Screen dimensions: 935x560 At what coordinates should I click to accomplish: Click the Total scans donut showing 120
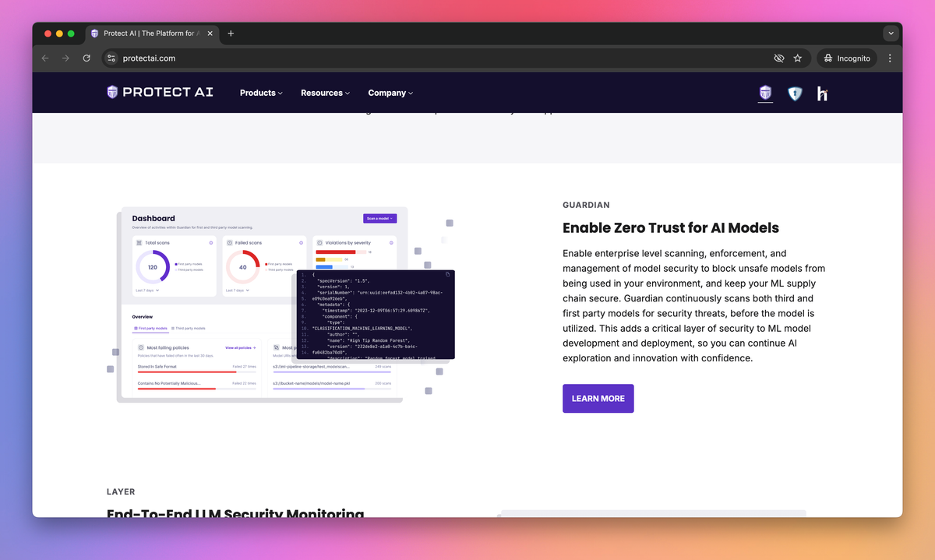(x=153, y=267)
